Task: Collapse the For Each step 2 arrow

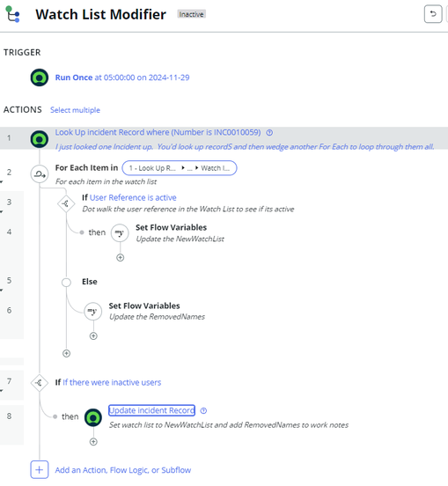Action: tap(2, 182)
